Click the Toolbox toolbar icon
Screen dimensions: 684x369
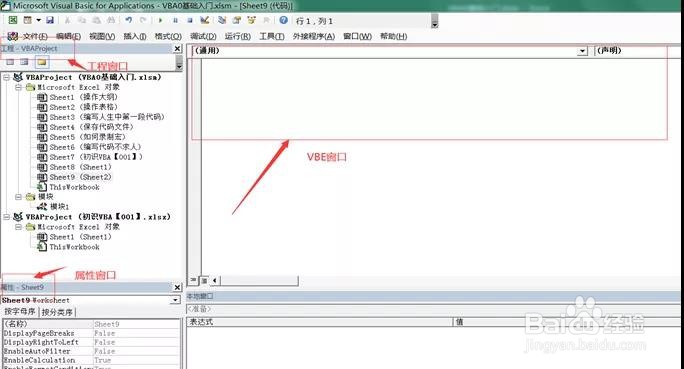click(x=267, y=20)
